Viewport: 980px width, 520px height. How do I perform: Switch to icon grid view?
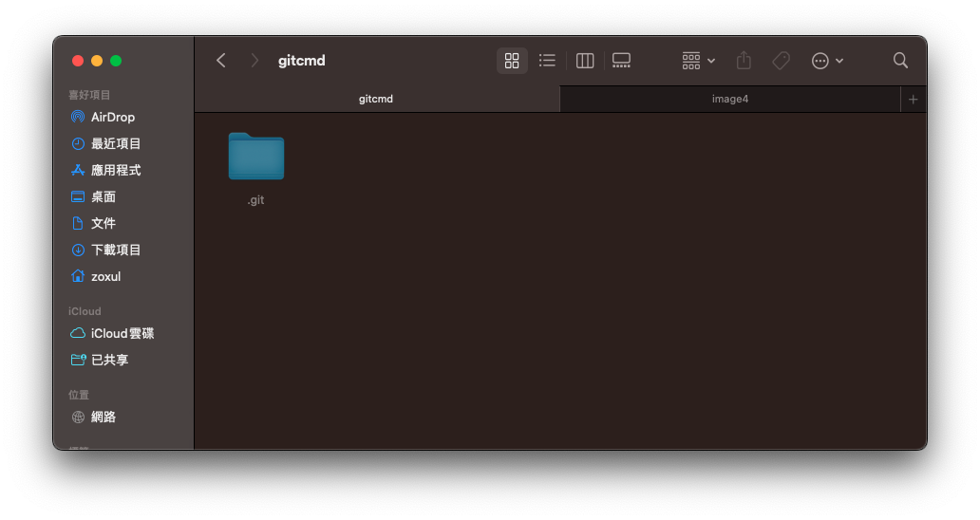pyautogui.click(x=512, y=61)
